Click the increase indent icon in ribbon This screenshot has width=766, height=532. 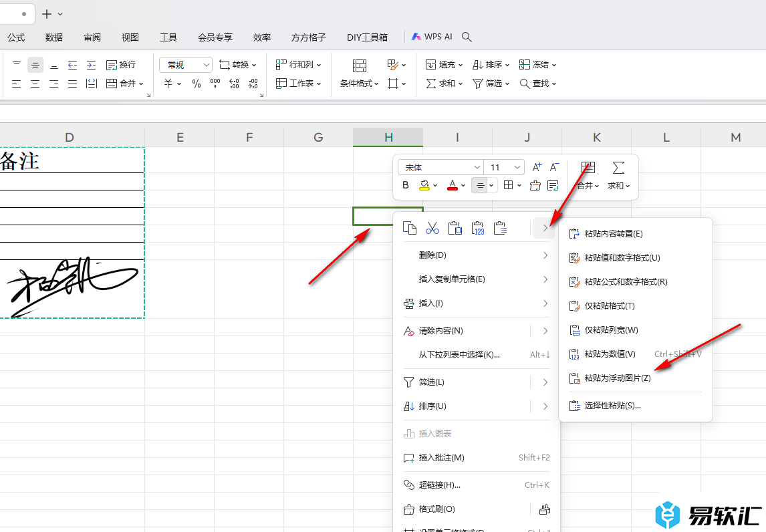91,64
